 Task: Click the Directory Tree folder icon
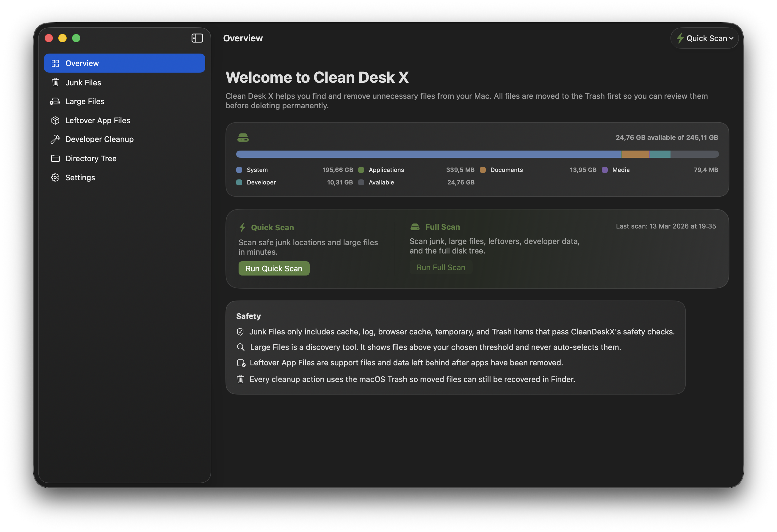(55, 159)
